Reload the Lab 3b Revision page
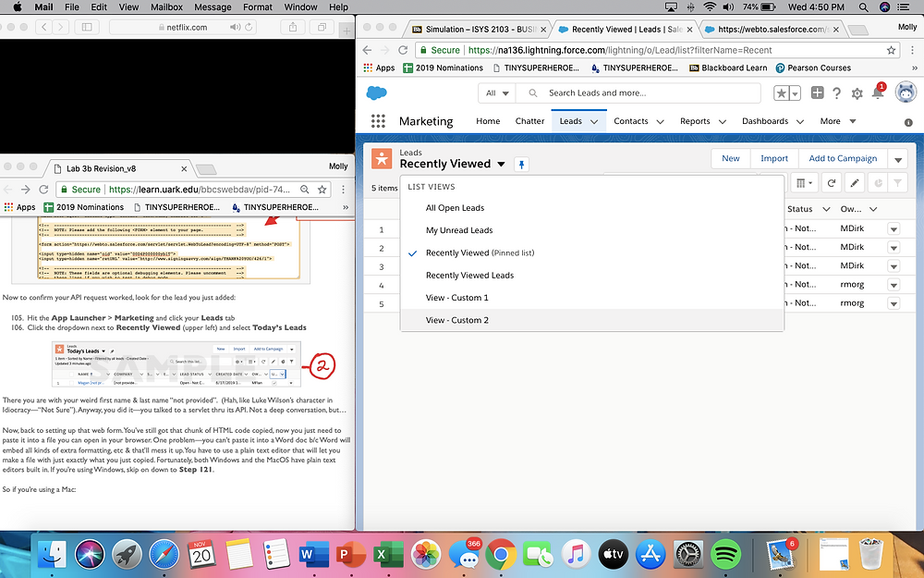The width and height of the screenshot is (924, 578). coord(43,190)
